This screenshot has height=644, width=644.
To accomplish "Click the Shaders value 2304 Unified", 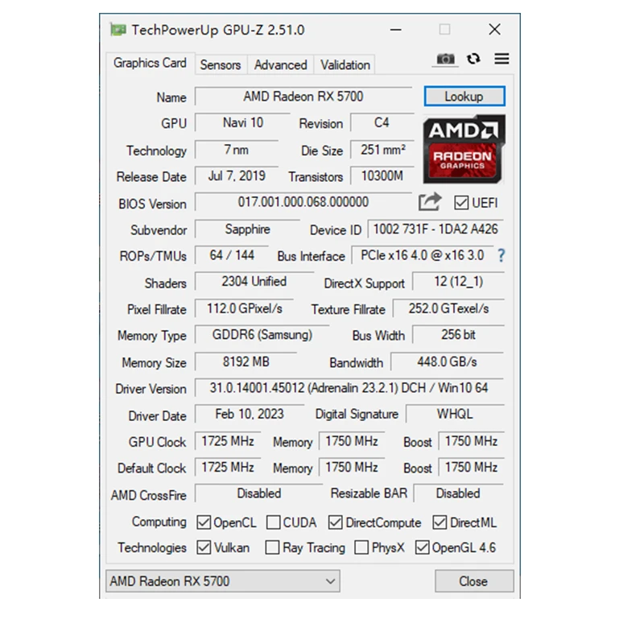I will [254, 282].
